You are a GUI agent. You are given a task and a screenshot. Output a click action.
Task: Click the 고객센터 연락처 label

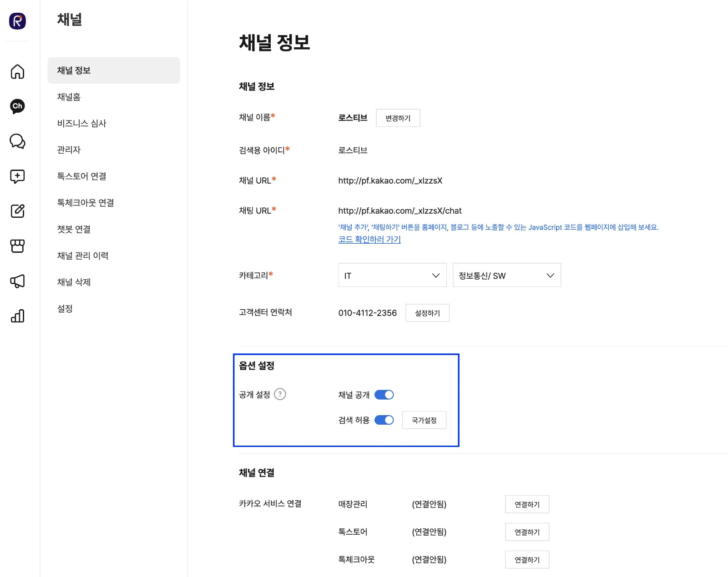point(266,312)
